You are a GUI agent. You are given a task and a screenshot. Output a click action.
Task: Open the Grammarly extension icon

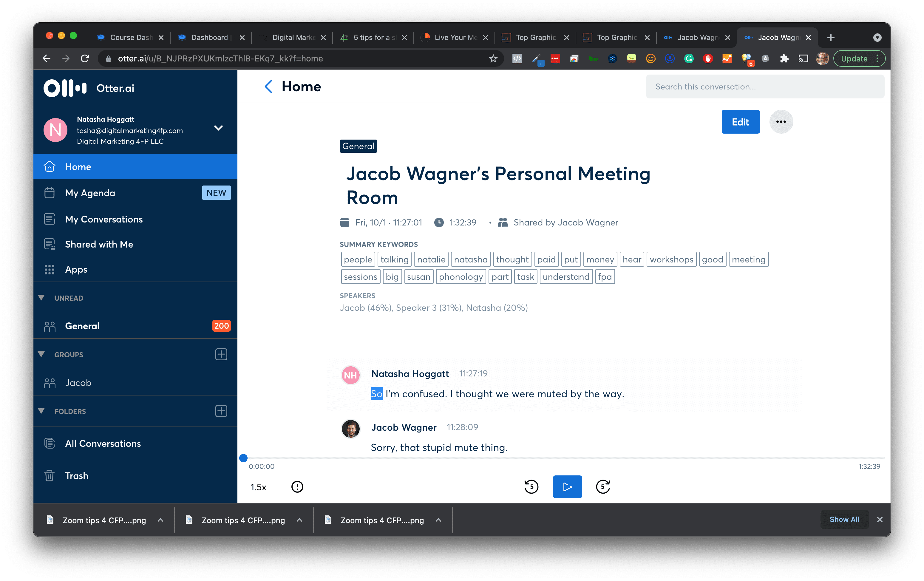tap(689, 58)
